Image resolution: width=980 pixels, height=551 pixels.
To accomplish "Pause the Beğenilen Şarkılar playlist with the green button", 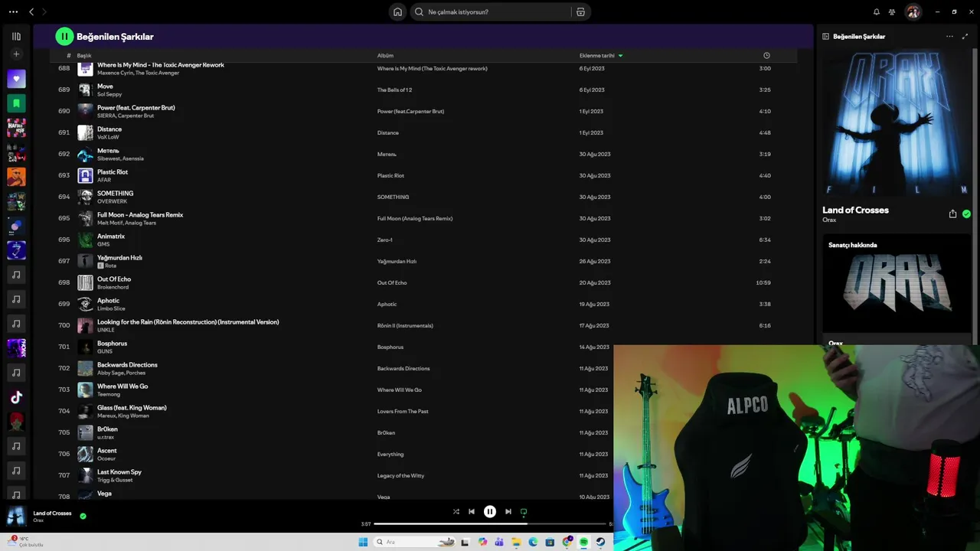I will (x=64, y=36).
